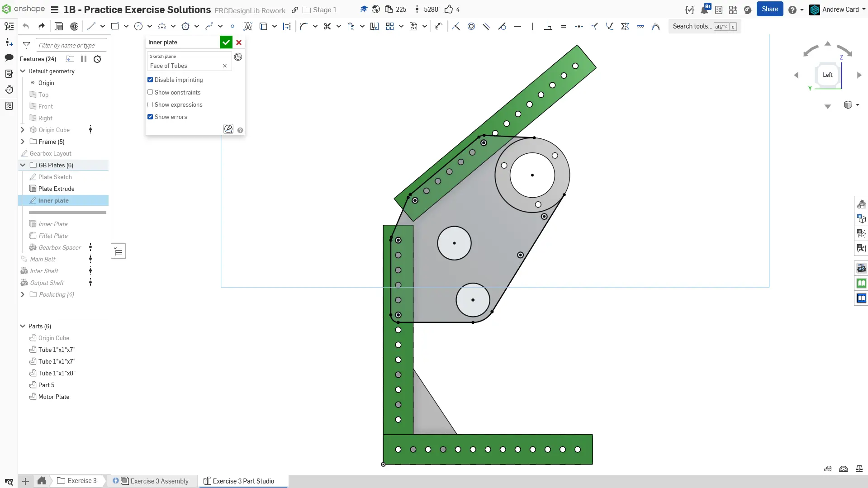868x488 pixels.
Task: Expand the Pocketing (4) folder
Action: click(23, 294)
